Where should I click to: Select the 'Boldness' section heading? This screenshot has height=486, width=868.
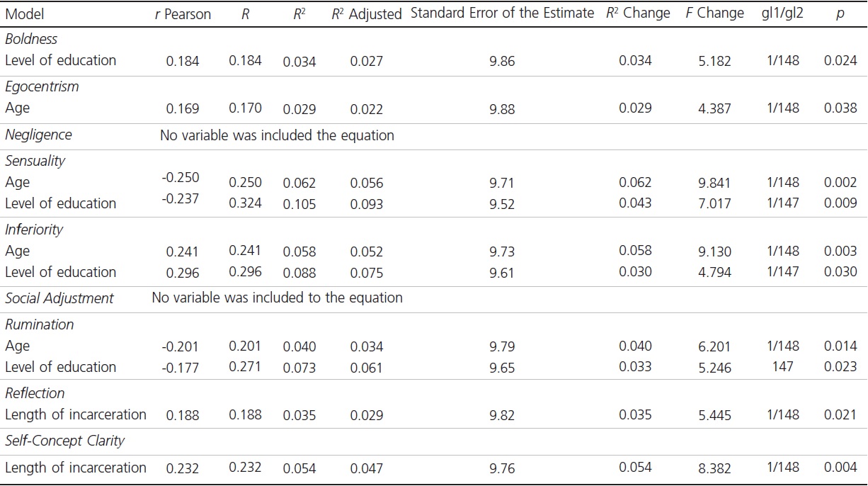tap(31, 39)
